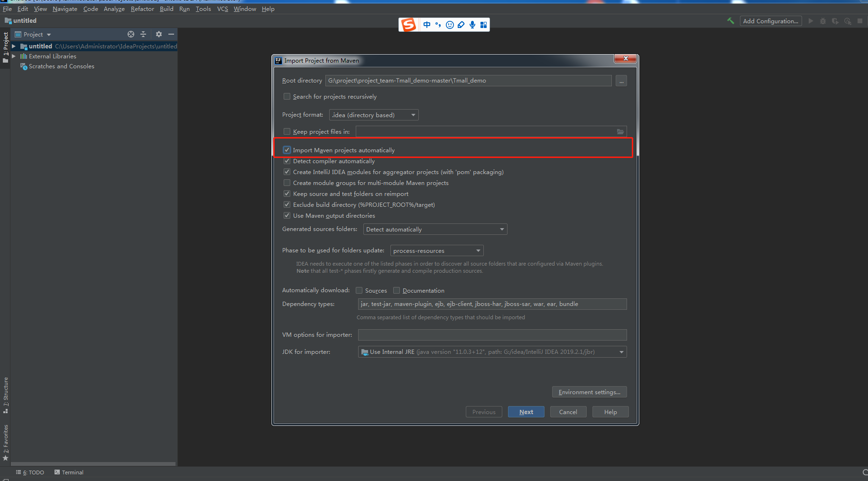Click the Run with Coverage icon

click(835, 21)
